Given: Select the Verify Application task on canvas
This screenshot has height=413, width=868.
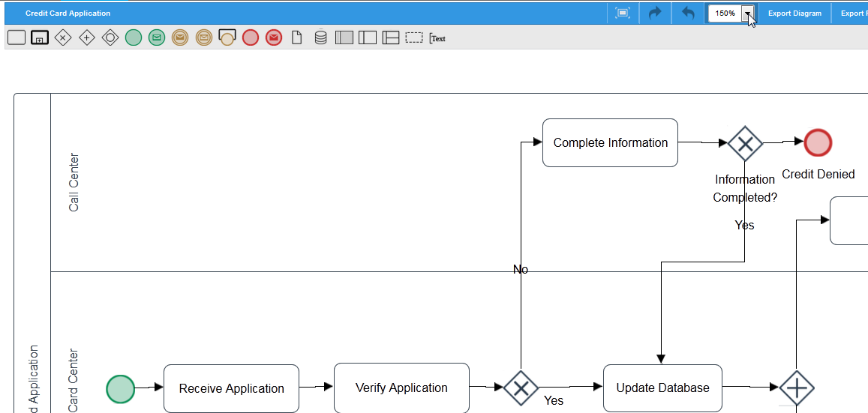Looking at the screenshot, I should pyautogui.click(x=401, y=388).
